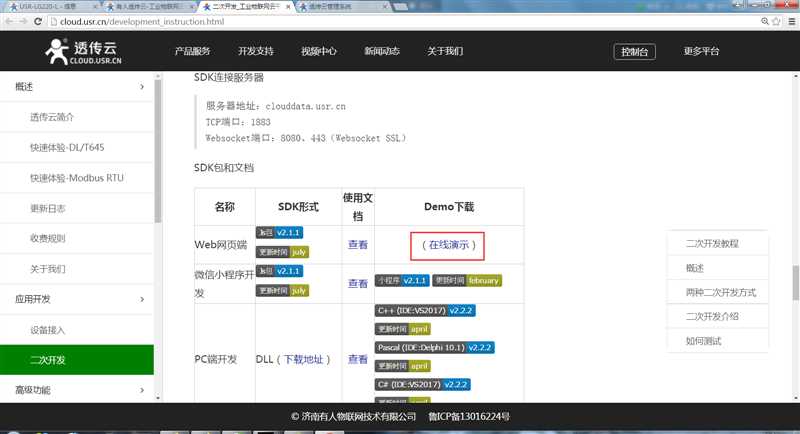Click the v2.1.1 version badge in Web网页端 row
Viewport: 800px width, 434px height.
[280, 233]
